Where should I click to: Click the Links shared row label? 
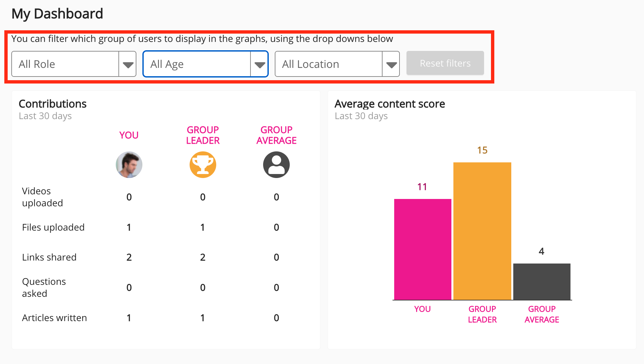49,257
